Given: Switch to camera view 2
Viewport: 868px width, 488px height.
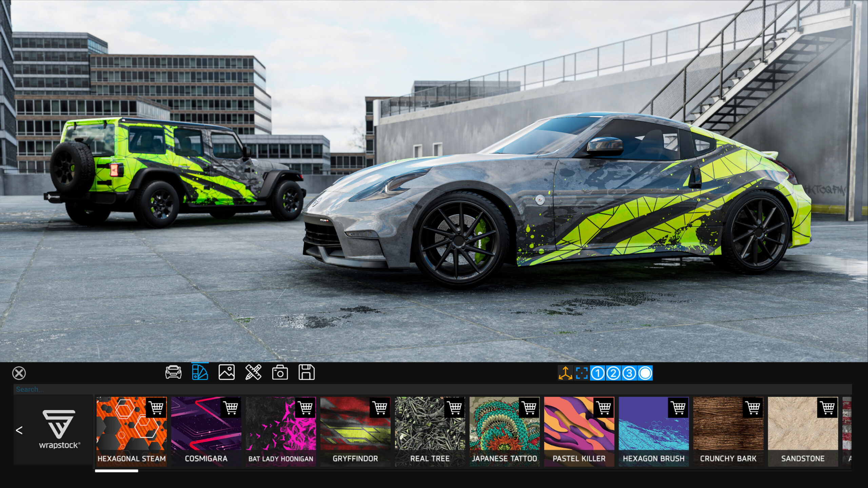Looking at the screenshot, I should click(613, 373).
